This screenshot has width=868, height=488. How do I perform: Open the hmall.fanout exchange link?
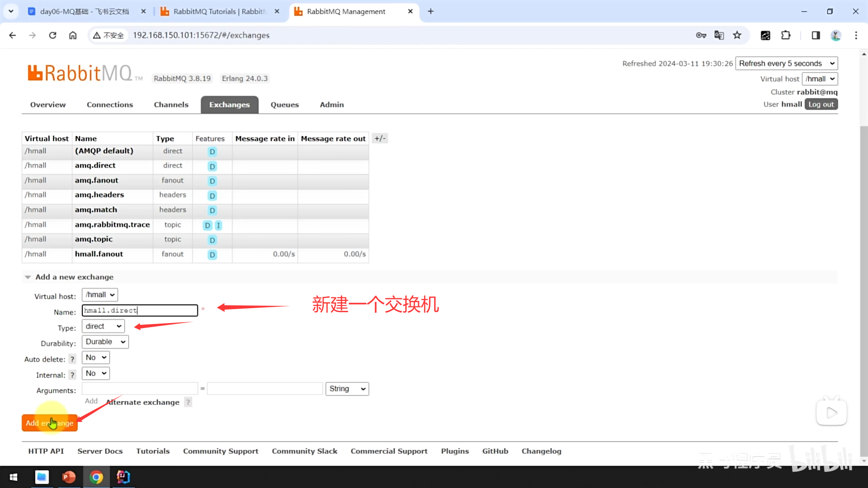pyautogui.click(x=99, y=254)
